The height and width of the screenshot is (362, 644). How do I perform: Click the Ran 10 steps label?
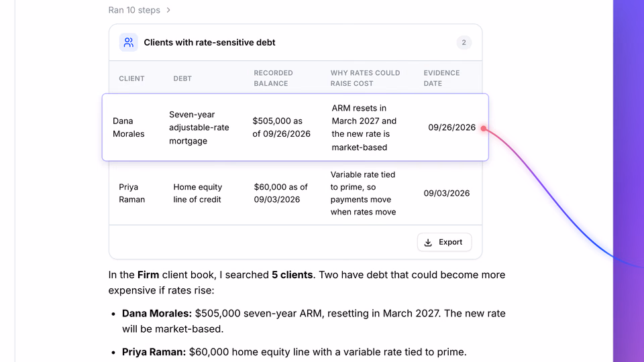coord(134,10)
